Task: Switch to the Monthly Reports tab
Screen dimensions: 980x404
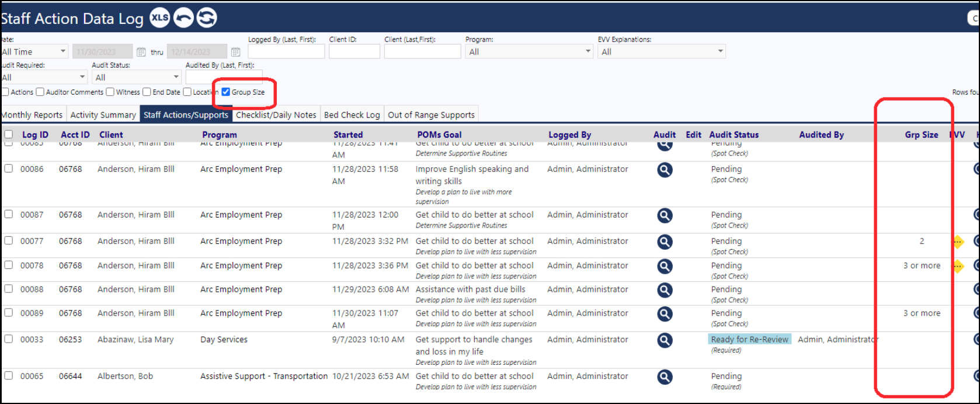Action: (32, 115)
